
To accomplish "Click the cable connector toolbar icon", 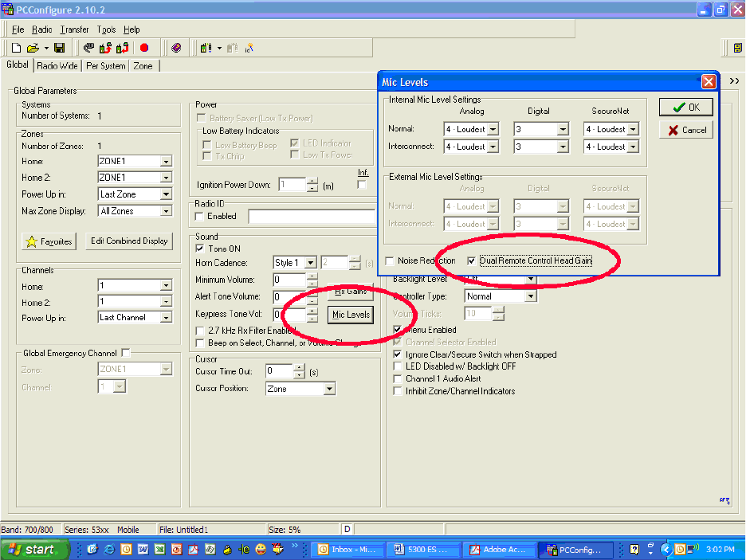I will [x=88, y=48].
